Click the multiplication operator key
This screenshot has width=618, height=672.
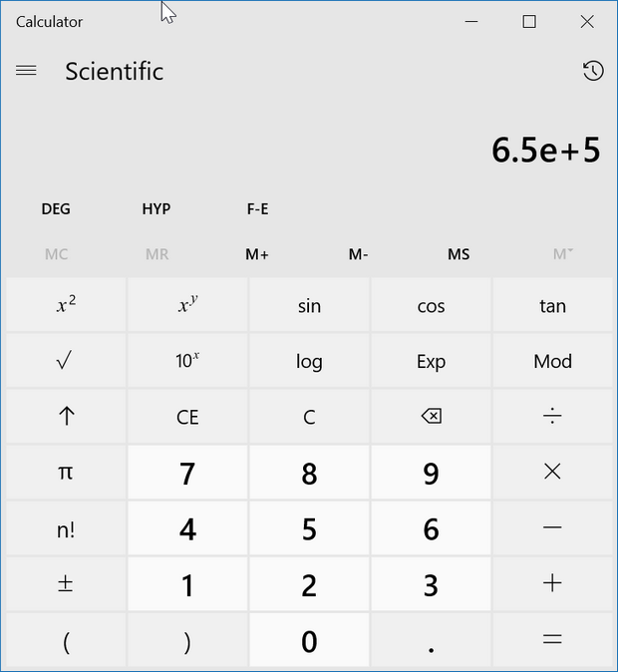click(x=552, y=472)
